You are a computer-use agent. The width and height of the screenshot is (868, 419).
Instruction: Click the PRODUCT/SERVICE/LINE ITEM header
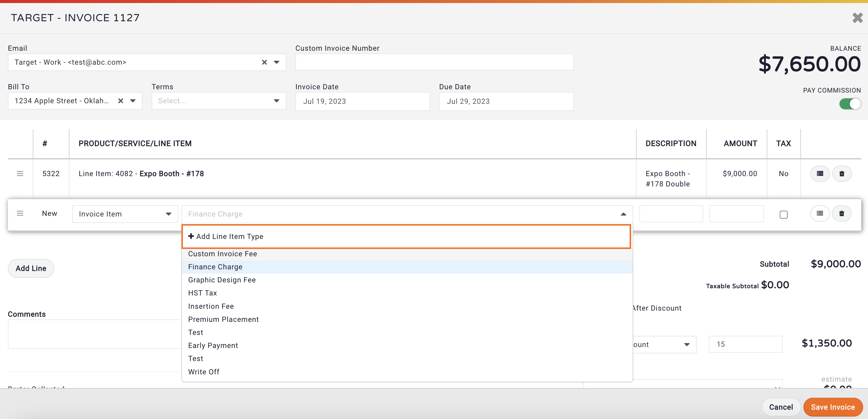(135, 144)
